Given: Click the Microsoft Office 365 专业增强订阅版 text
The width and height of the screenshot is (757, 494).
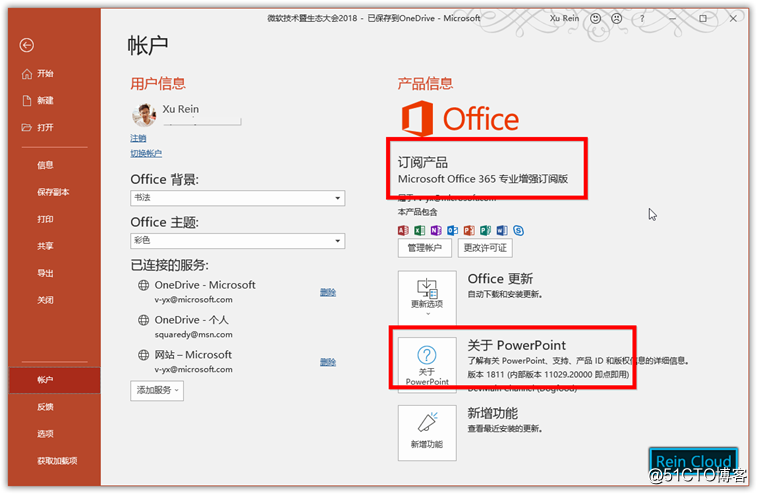Looking at the screenshot, I should click(x=483, y=179).
